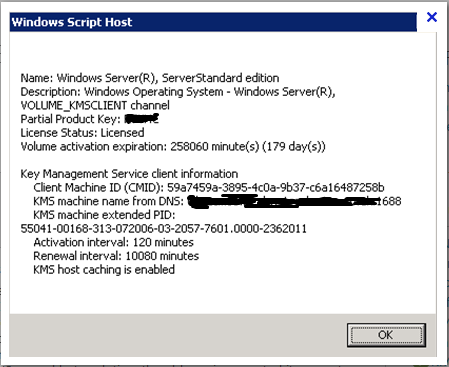This screenshot has height=367, width=449.
Task: Click the 'License Status: Licensed' line
Action: [82, 133]
